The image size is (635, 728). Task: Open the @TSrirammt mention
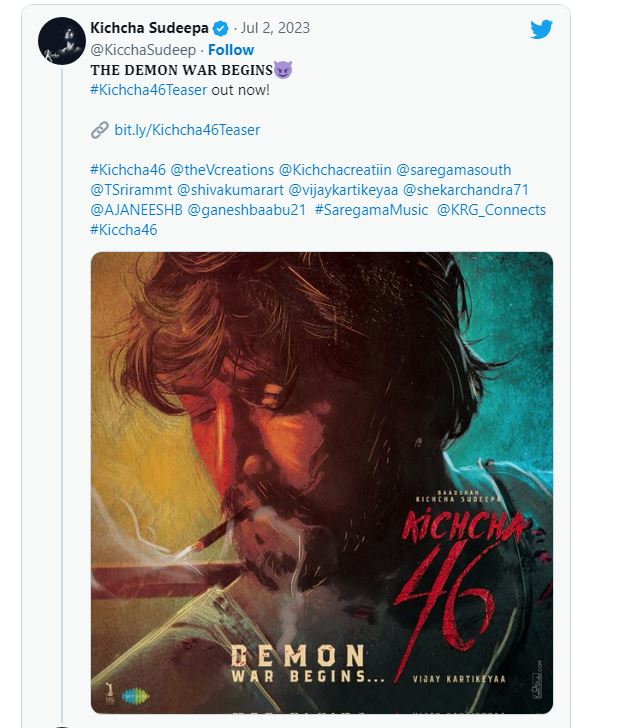(130, 190)
